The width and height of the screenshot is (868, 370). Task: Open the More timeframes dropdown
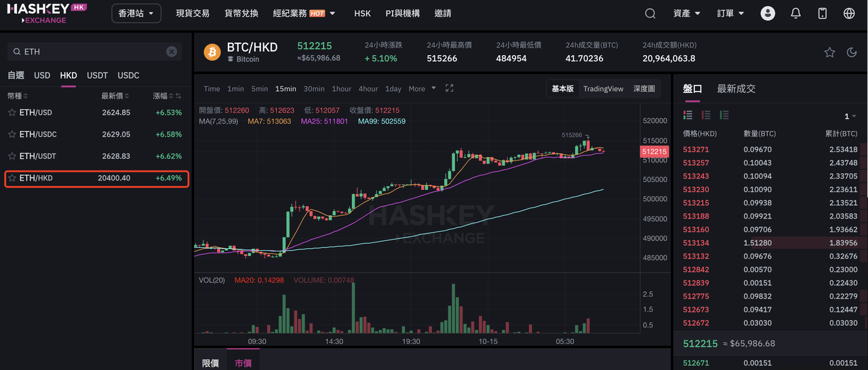point(422,88)
